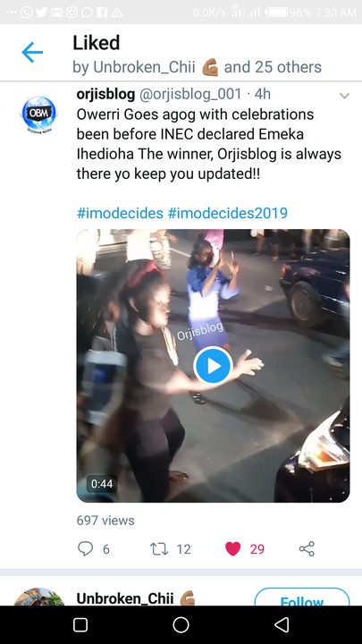The image size is (362, 644).
Task: Follow Unbroken_Chii
Action: click(302, 597)
